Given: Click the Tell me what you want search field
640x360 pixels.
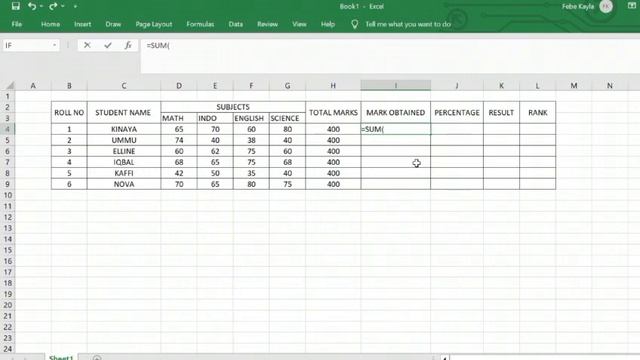Looking at the screenshot, I should pos(408,24).
